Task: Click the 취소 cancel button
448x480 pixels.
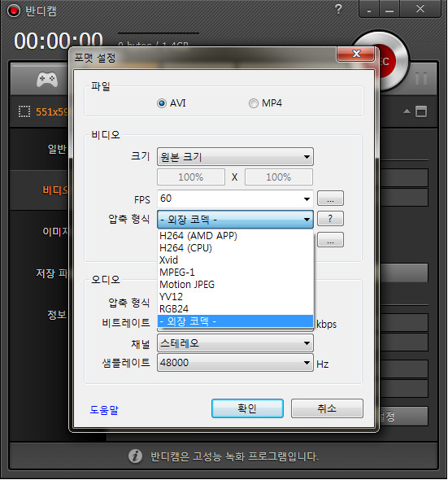Action: point(327,408)
